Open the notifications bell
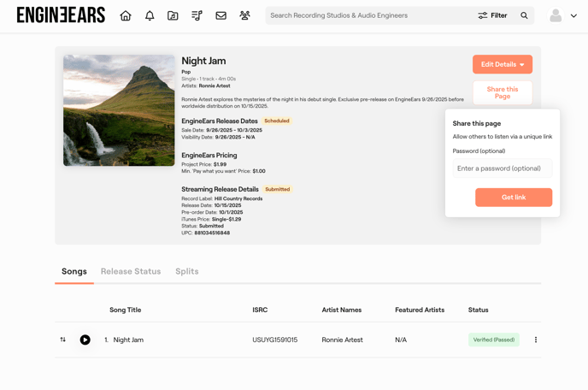588x390 pixels. pyautogui.click(x=150, y=15)
